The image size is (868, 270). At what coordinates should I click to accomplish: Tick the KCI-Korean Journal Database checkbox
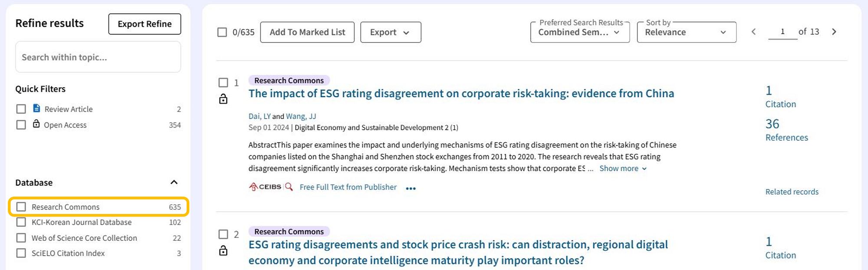coord(21,222)
